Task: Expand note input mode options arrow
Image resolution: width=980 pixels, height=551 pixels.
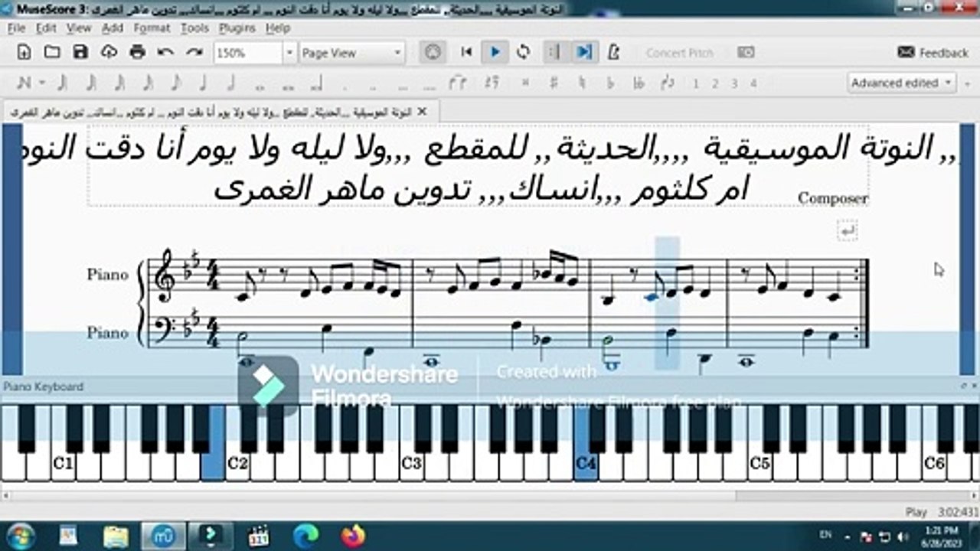Action: 41,83
